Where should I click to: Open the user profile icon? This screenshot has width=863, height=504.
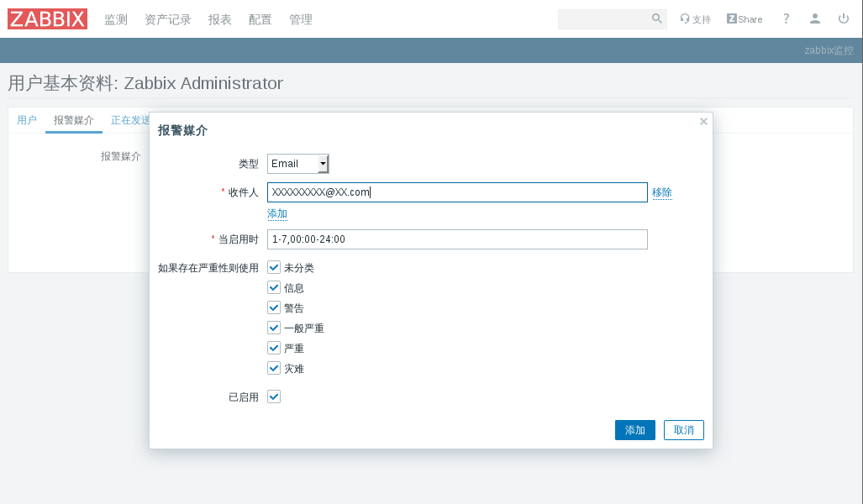(x=814, y=18)
